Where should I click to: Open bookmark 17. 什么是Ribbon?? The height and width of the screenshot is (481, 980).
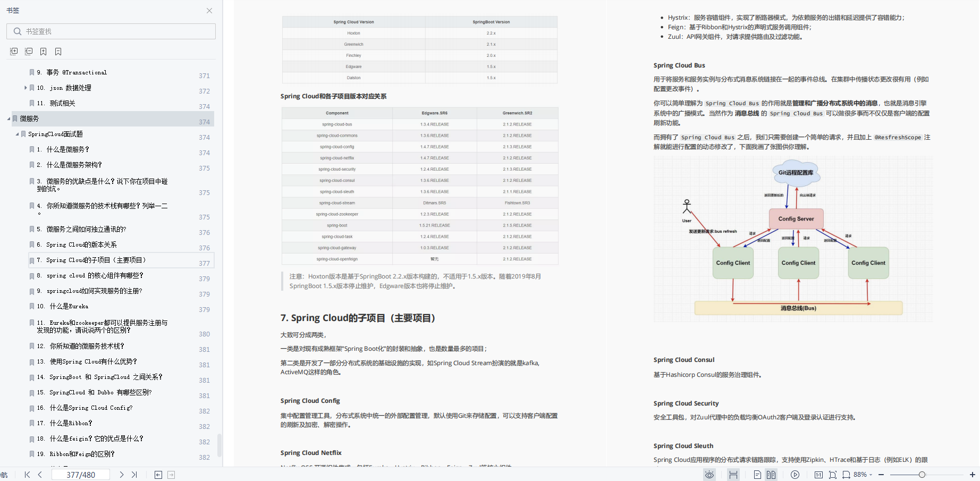[x=64, y=423]
